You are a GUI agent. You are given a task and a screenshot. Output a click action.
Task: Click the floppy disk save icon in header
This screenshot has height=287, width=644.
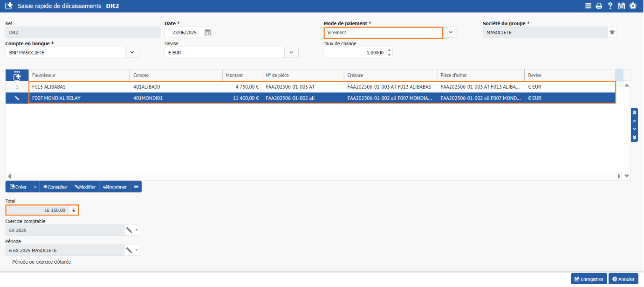621,6
